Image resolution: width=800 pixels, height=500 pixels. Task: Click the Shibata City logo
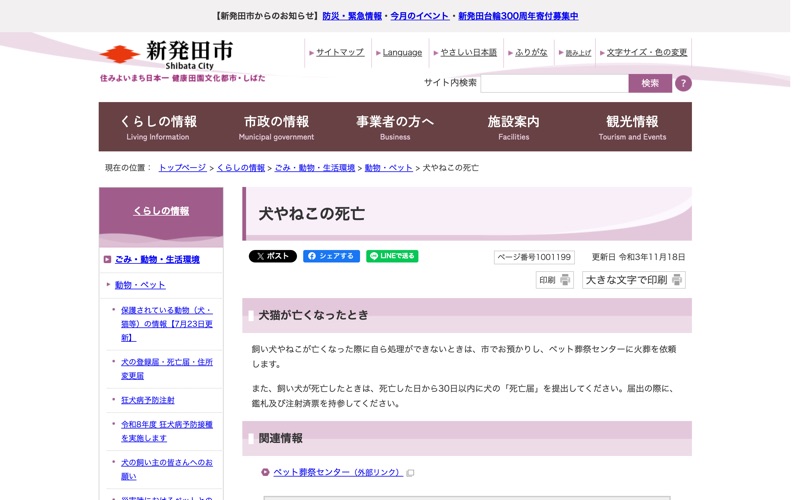[x=166, y=55]
